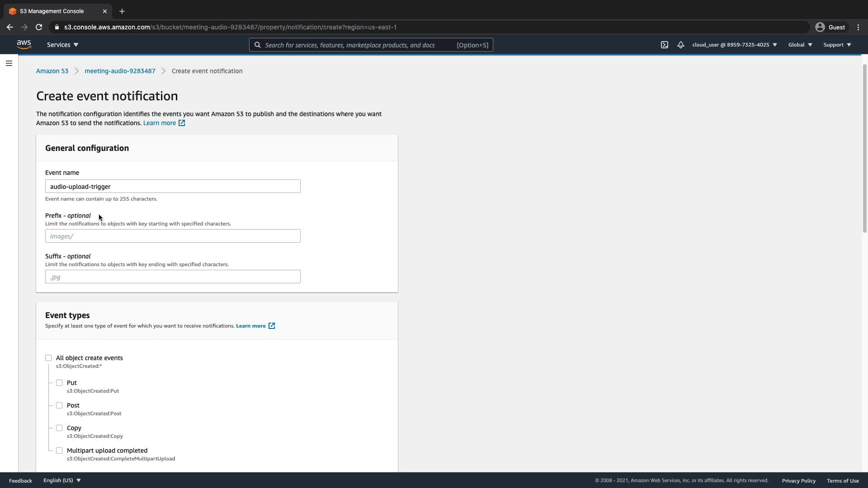
Task: Expand the Services dropdown menu
Action: (62, 45)
